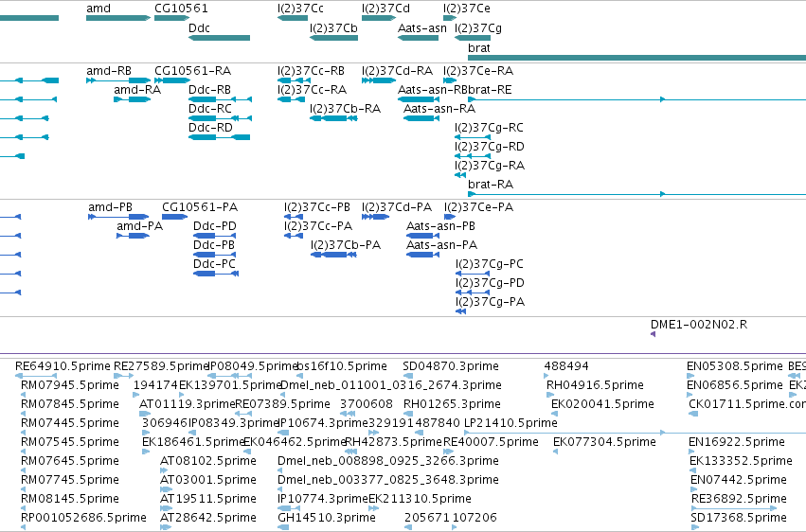
Task: Click EST RE64910.5prime
Action: 36,377
